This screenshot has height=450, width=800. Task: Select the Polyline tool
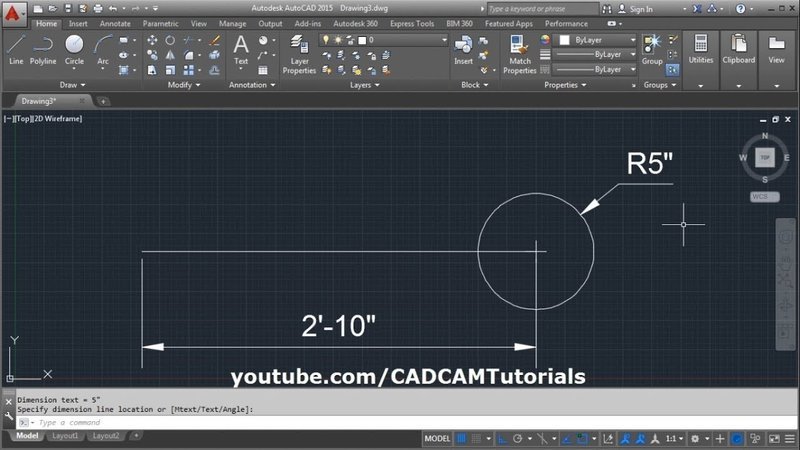[43, 50]
